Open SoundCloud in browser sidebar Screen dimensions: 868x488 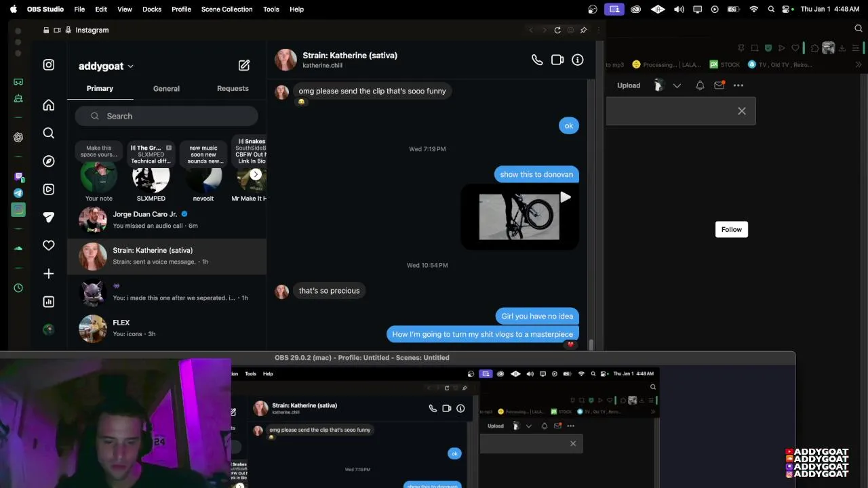18,249
